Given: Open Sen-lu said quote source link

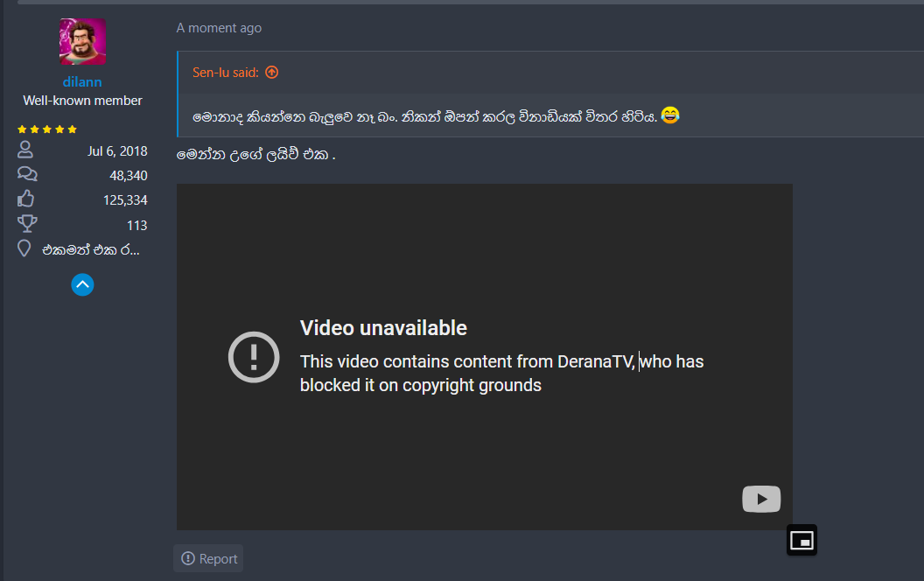Looking at the screenshot, I should (226, 73).
